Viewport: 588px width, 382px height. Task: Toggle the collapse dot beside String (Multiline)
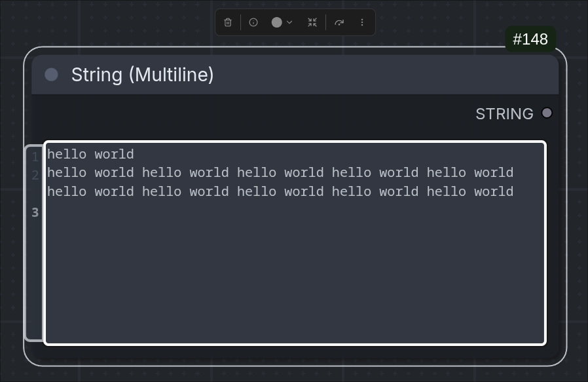tap(51, 75)
